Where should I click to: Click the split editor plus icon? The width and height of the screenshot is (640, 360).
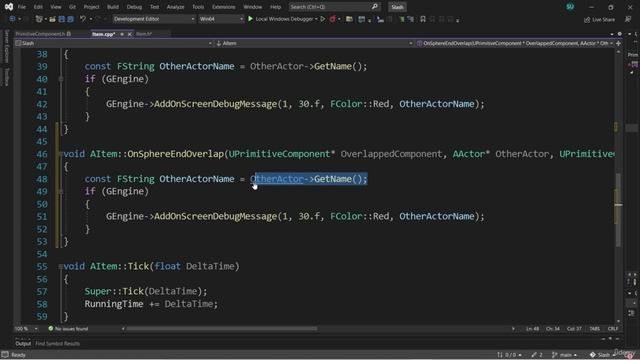(x=618, y=43)
